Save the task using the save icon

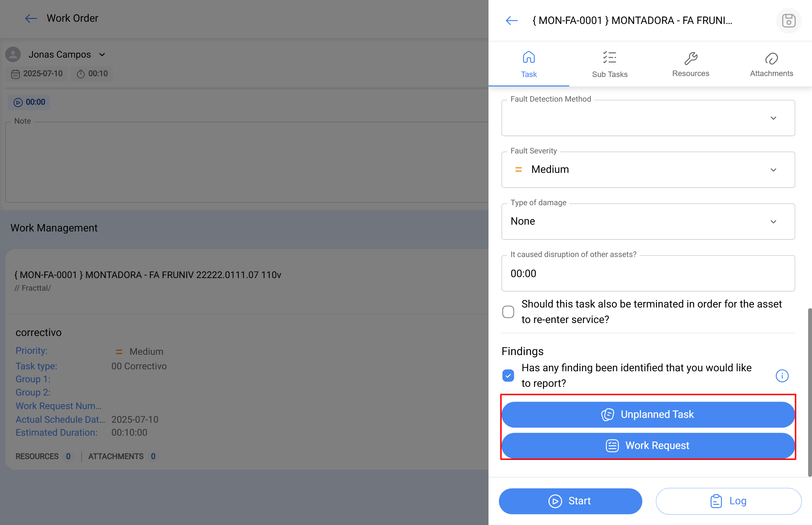(788, 20)
